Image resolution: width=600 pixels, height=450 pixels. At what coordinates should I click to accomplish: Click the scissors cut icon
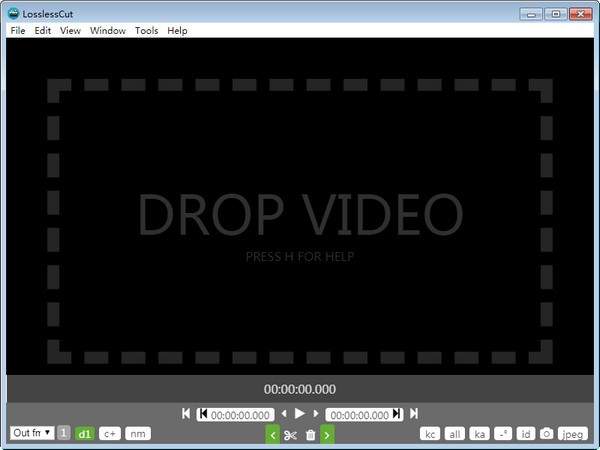pyautogui.click(x=290, y=434)
